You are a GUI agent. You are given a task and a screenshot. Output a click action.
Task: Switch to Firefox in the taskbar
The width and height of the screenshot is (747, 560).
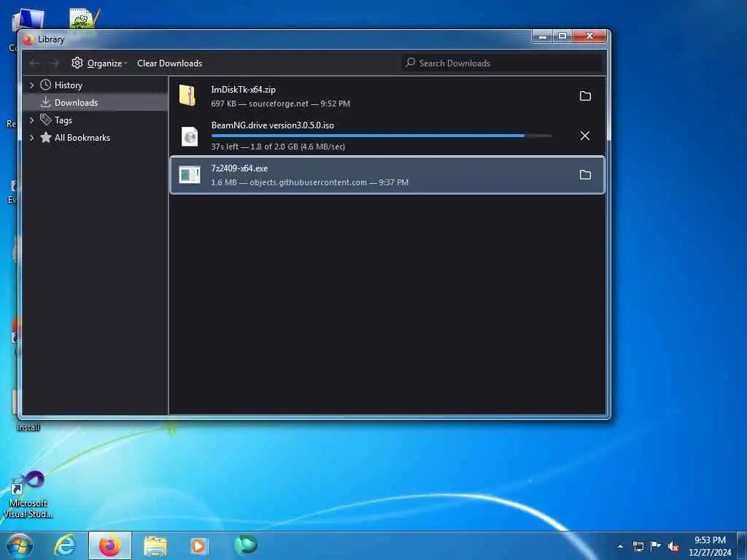(110, 545)
